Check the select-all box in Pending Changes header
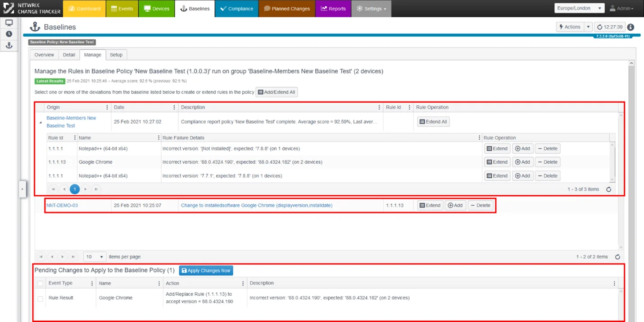This screenshot has height=322, width=644. [x=41, y=283]
